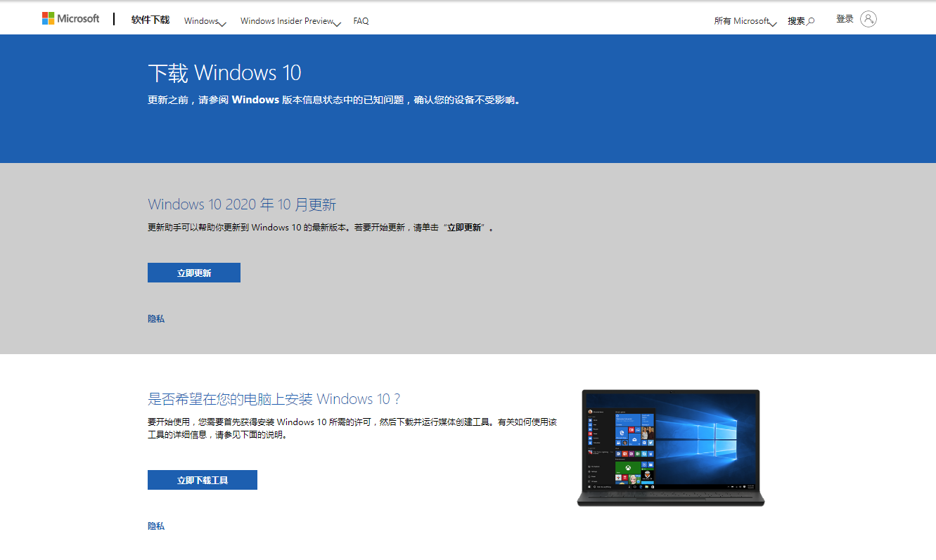Click the 立即更新 button
The image size is (936, 560).
coord(194,273)
